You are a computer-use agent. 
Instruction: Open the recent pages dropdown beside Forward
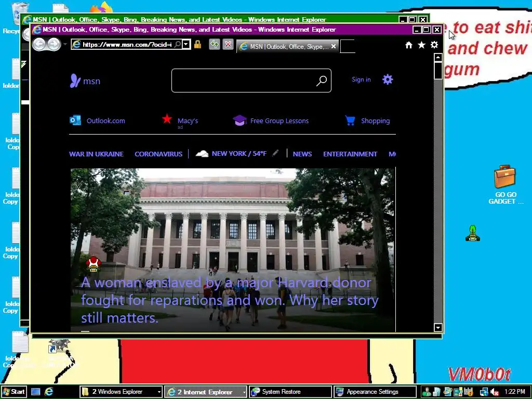[x=65, y=44]
